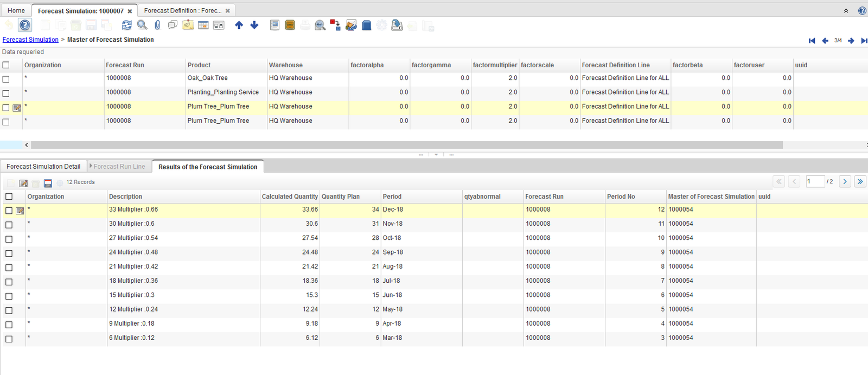Jump to last record using navigation arrow
The width and height of the screenshot is (868, 375).
[864, 41]
